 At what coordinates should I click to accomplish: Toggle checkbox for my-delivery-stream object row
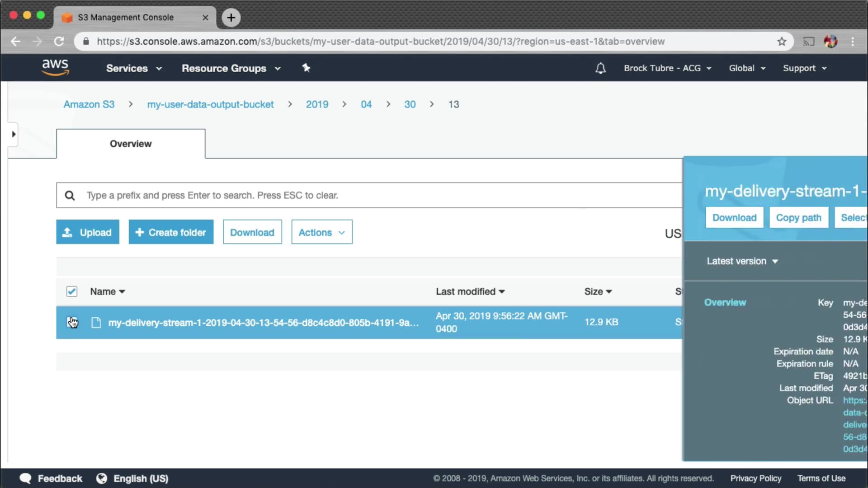pyautogui.click(x=71, y=322)
